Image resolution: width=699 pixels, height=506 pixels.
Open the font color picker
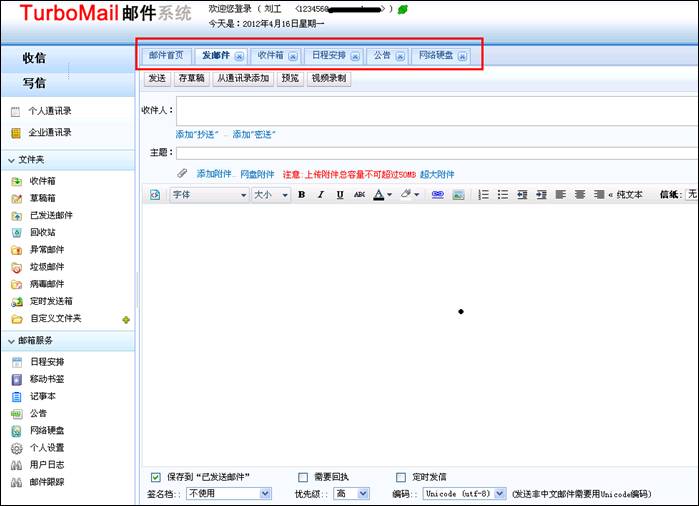[x=382, y=195]
